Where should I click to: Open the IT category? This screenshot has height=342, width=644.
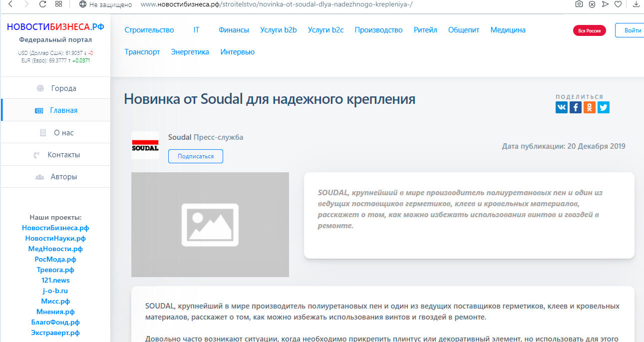click(x=196, y=30)
